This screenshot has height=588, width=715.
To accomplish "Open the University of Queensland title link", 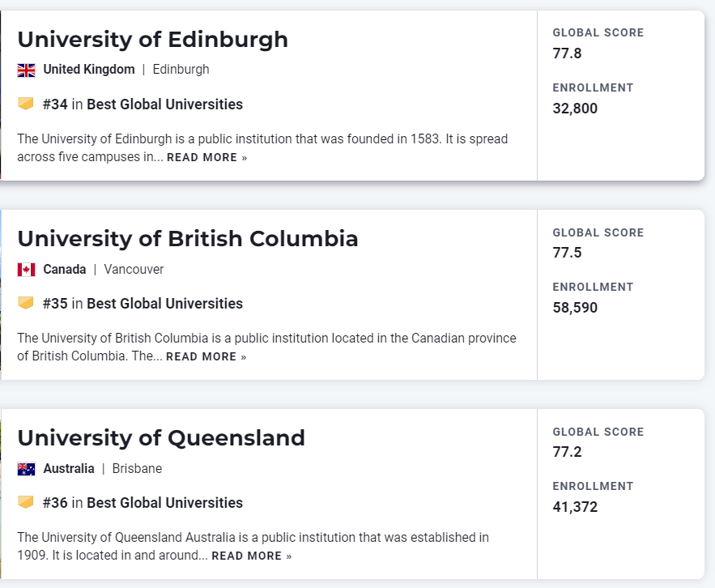I will pos(161,437).
